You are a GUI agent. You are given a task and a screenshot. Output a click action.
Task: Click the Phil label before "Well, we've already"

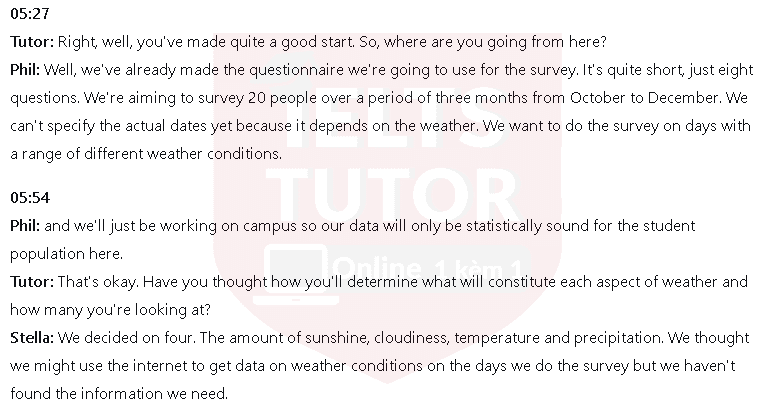click(24, 71)
